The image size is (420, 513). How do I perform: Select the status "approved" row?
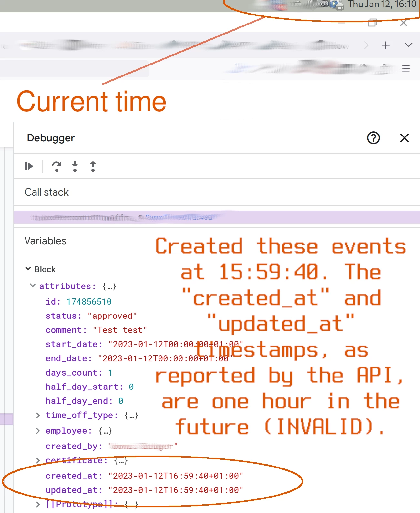pyautogui.click(x=91, y=316)
